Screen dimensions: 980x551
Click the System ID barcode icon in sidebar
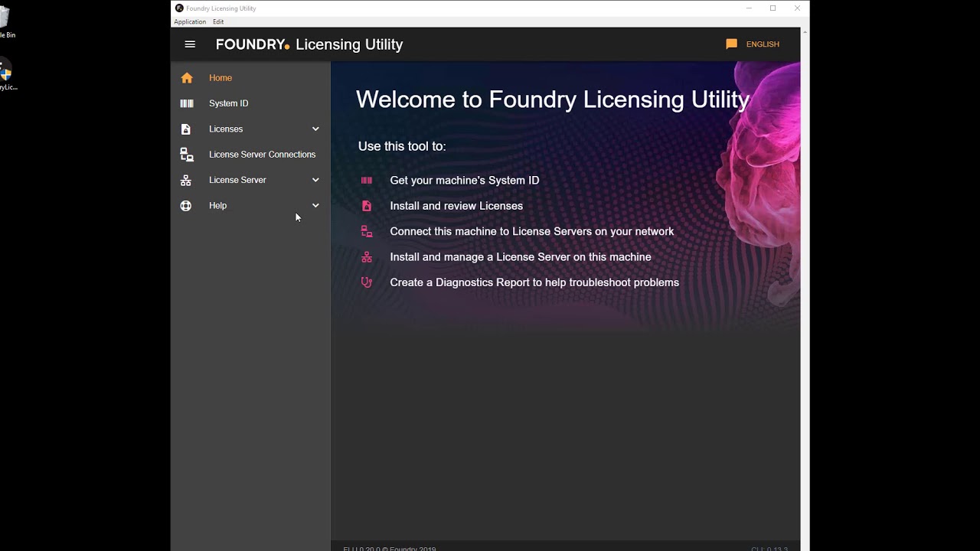point(187,103)
